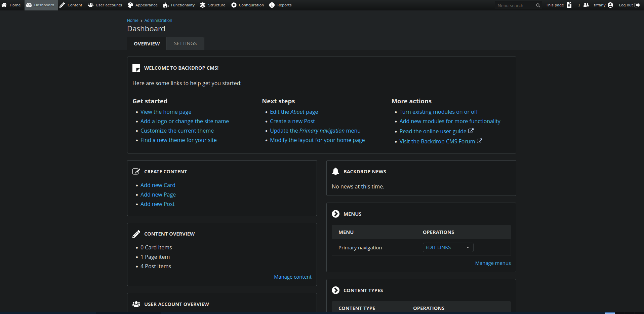Click the Home breadcrumb link
The width and height of the screenshot is (644, 314).
point(132,21)
